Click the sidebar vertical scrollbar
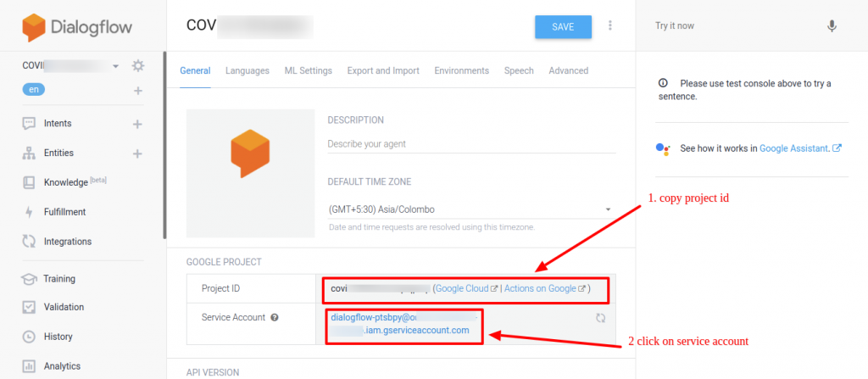 pyautogui.click(x=164, y=145)
